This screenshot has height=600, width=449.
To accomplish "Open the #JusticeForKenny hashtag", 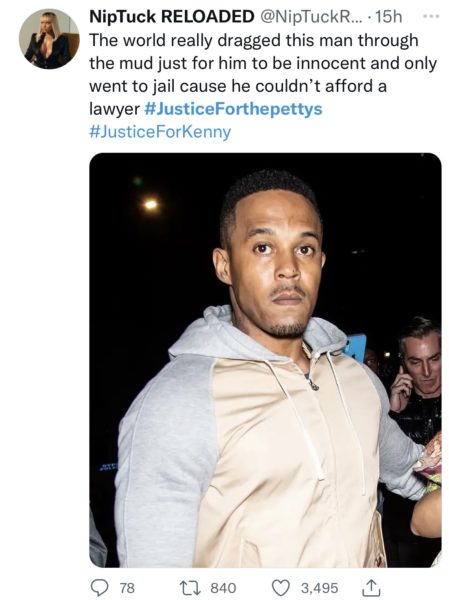I will (160, 132).
